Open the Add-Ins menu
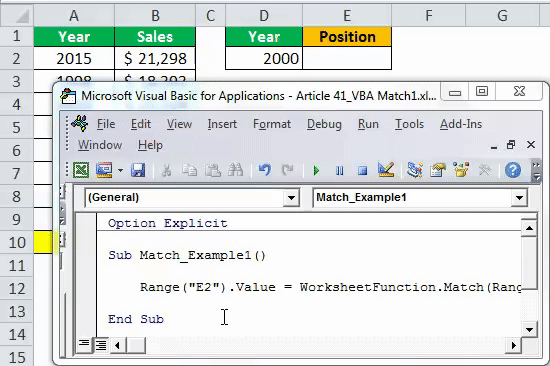 461,124
